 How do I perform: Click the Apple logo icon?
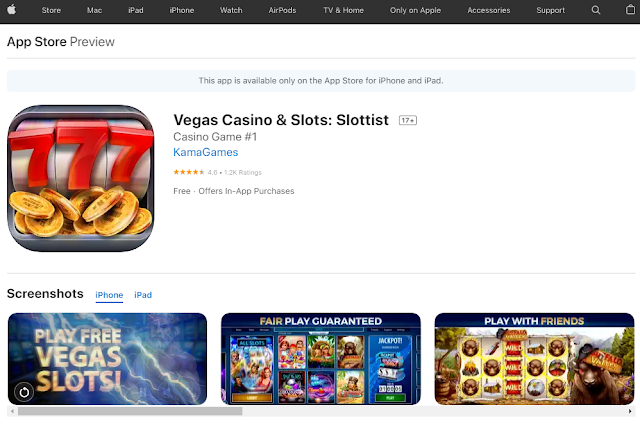point(11,10)
